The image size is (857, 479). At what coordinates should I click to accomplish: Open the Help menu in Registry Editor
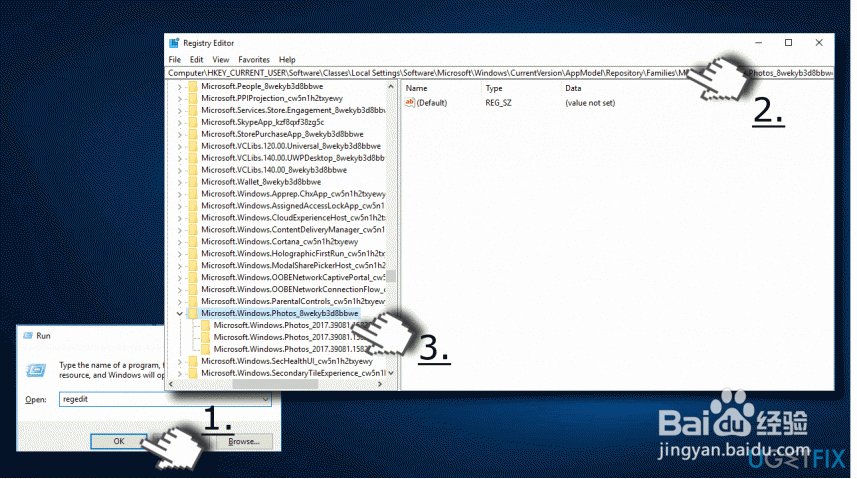pos(287,60)
